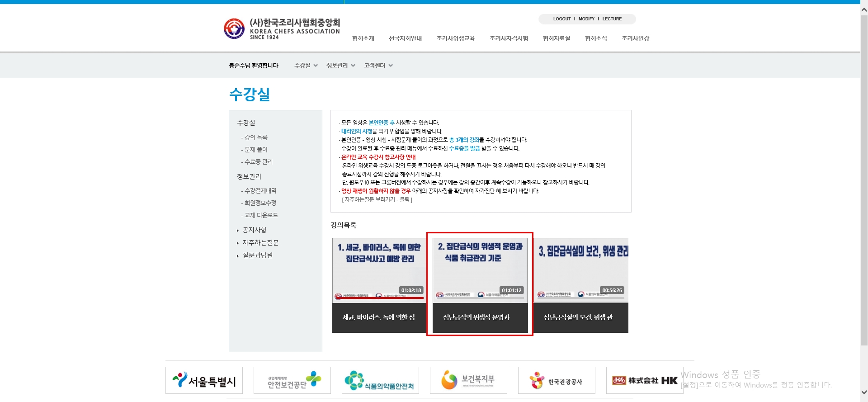This screenshot has width=868, height=402.
Task: Play lecture 3 집단급식실의 보건, 위생 thumbnail
Action: pos(581,270)
